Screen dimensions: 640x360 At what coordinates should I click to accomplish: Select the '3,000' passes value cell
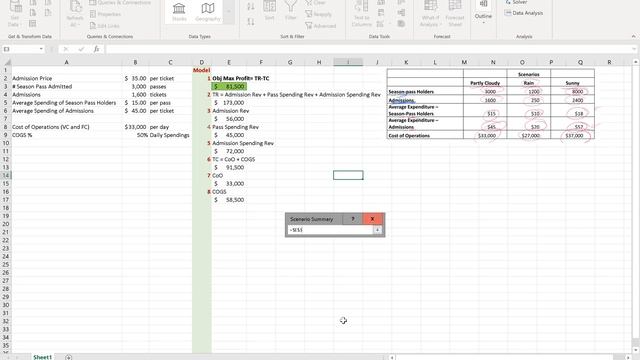[135, 87]
